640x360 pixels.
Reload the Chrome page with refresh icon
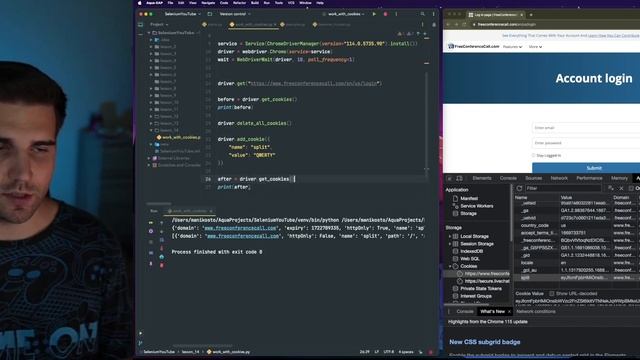464,24
